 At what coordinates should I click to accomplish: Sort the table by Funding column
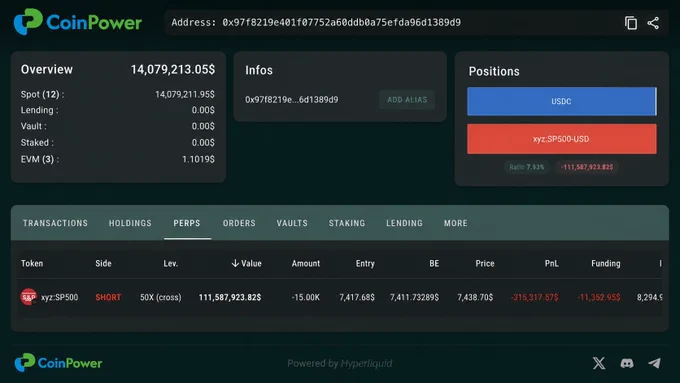(605, 263)
